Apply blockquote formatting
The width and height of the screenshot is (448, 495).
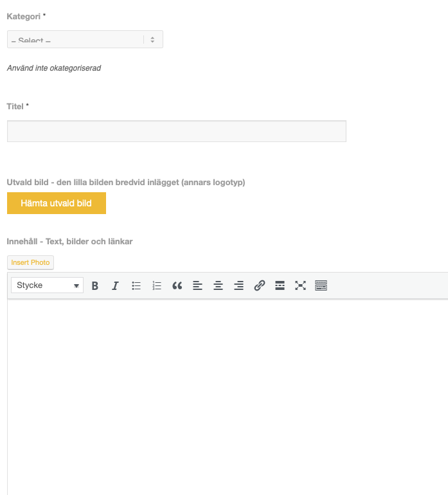(177, 285)
